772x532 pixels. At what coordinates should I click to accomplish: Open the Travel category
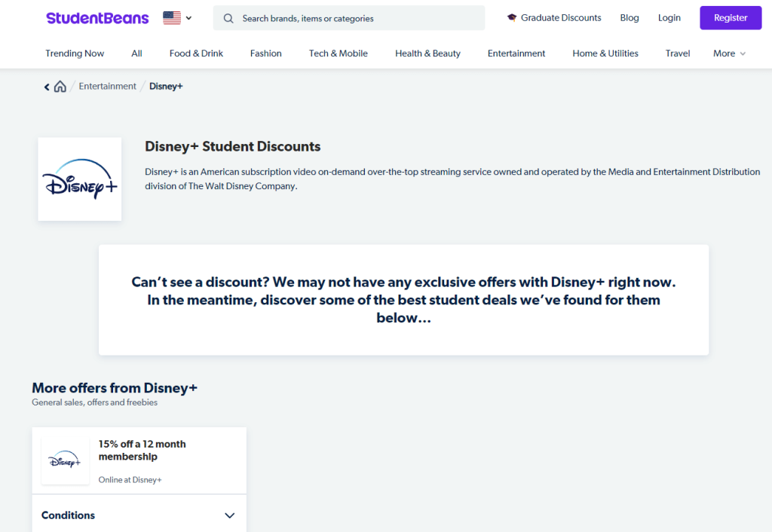coord(678,54)
